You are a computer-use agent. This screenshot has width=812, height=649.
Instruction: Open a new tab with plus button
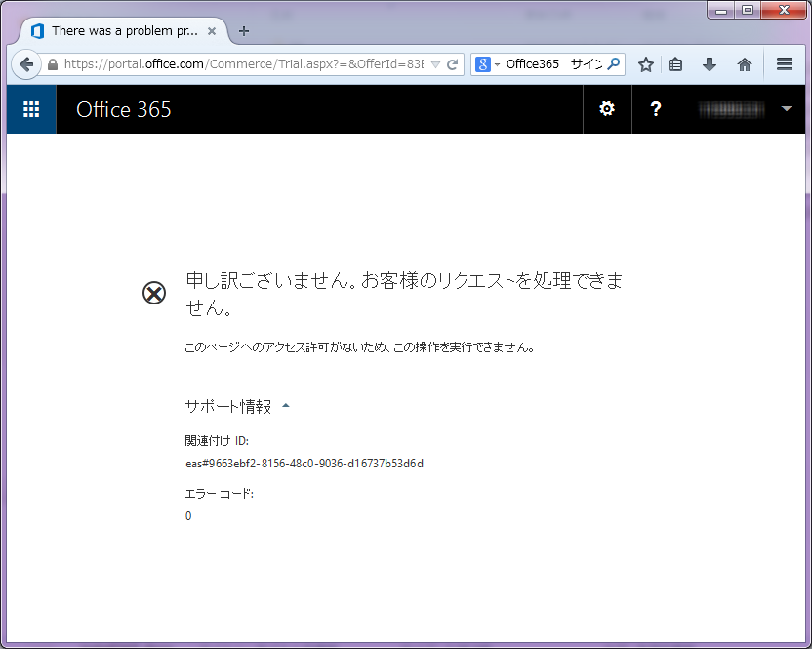[x=244, y=31]
